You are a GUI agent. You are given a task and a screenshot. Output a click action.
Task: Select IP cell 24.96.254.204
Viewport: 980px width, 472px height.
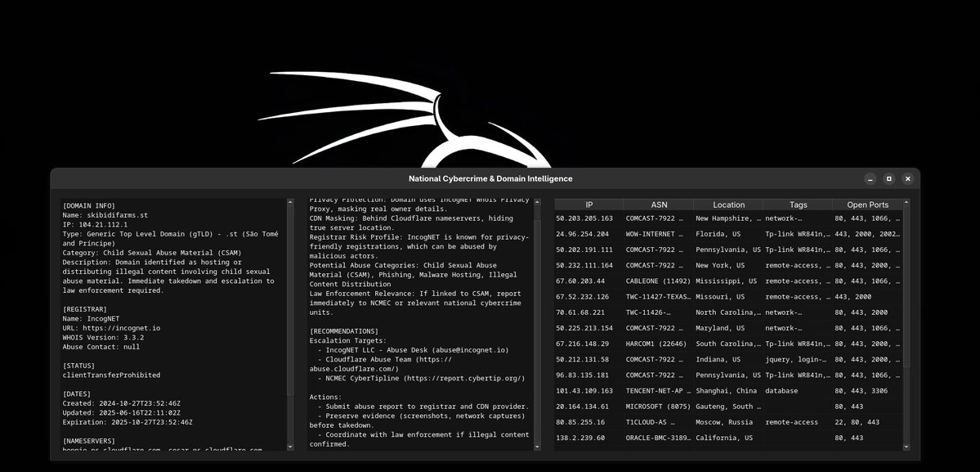[588, 235]
